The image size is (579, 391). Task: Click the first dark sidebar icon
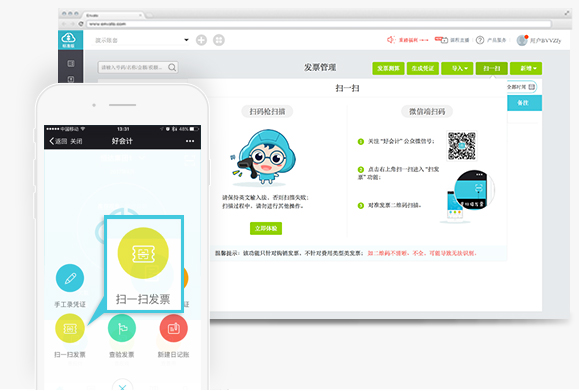coord(71,64)
